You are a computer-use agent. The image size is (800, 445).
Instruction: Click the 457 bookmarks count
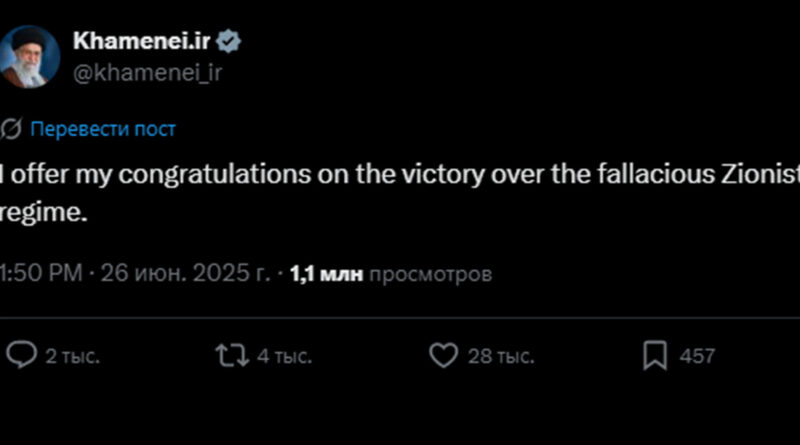coord(697,356)
